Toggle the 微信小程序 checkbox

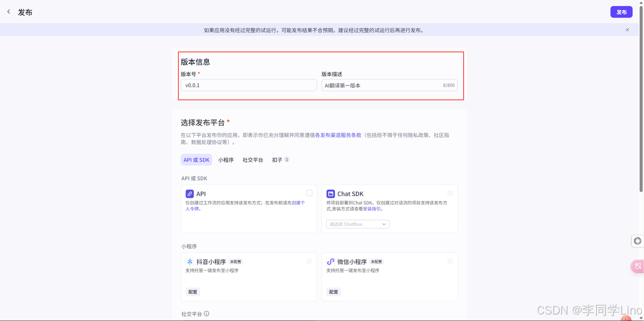pyautogui.click(x=450, y=261)
